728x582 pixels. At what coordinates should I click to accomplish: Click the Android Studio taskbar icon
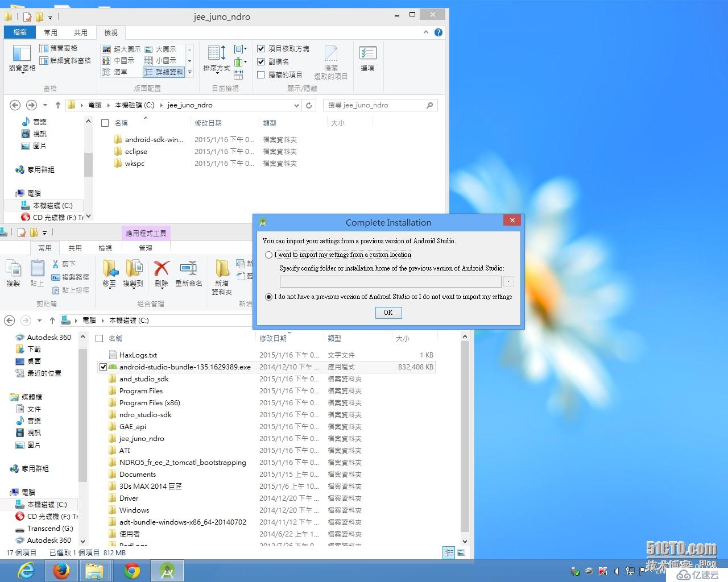tap(167, 570)
